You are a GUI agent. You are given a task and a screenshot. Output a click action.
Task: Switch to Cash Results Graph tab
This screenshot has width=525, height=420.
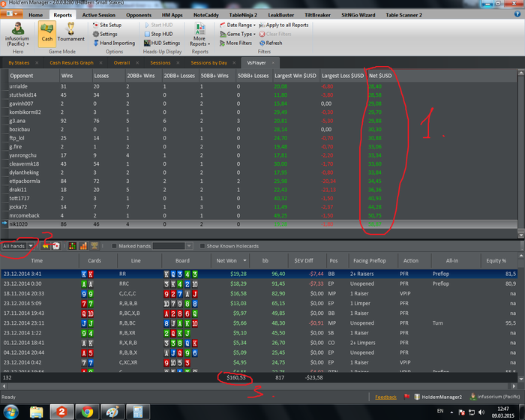[x=71, y=63]
